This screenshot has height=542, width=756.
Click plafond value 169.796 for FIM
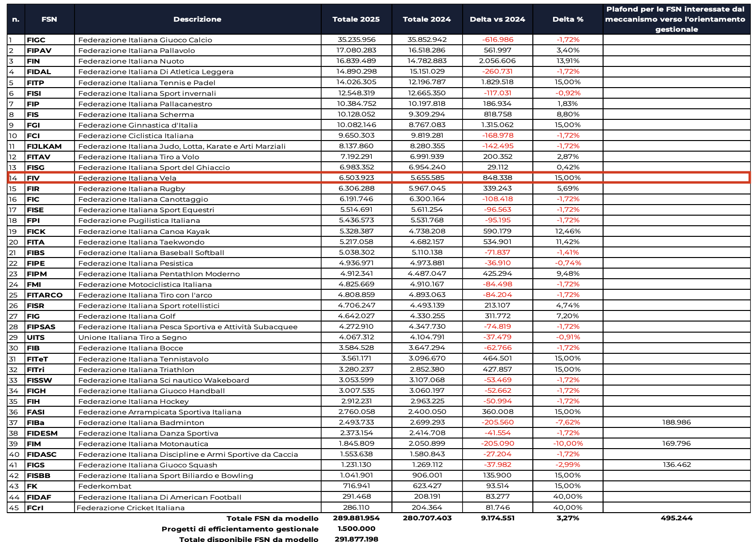676,443
